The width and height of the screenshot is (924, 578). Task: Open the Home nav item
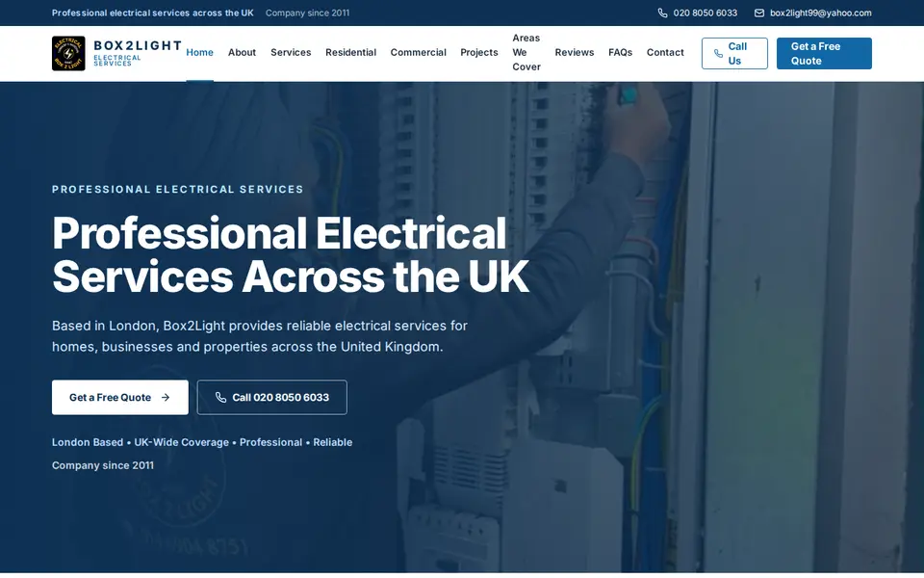click(x=200, y=52)
